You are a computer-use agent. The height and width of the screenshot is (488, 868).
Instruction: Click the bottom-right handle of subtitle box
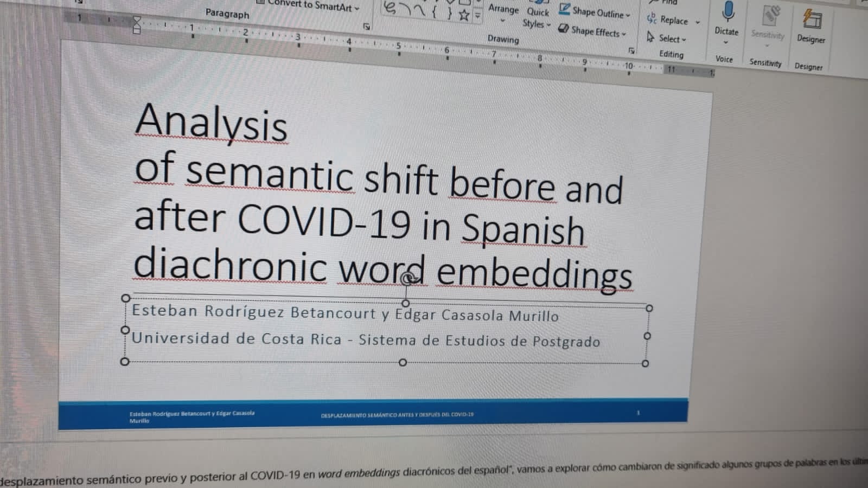(x=645, y=363)
